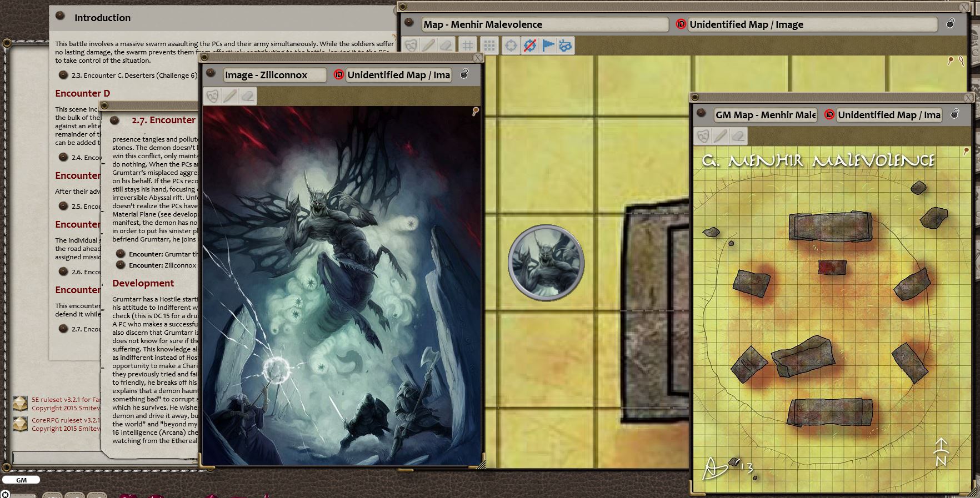Select the pencil tool in GM Map window
Viewport: 980px width, 498px height.
(x=721, y=136)
